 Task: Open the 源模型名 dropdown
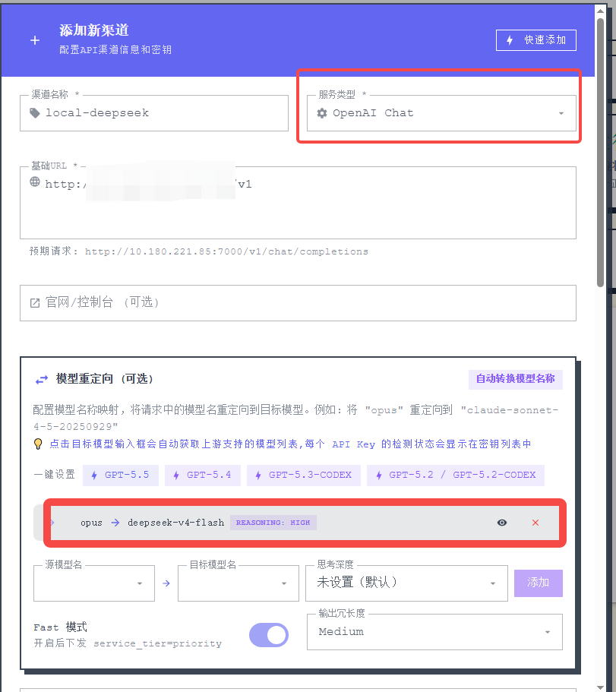[x=94, y=583]
